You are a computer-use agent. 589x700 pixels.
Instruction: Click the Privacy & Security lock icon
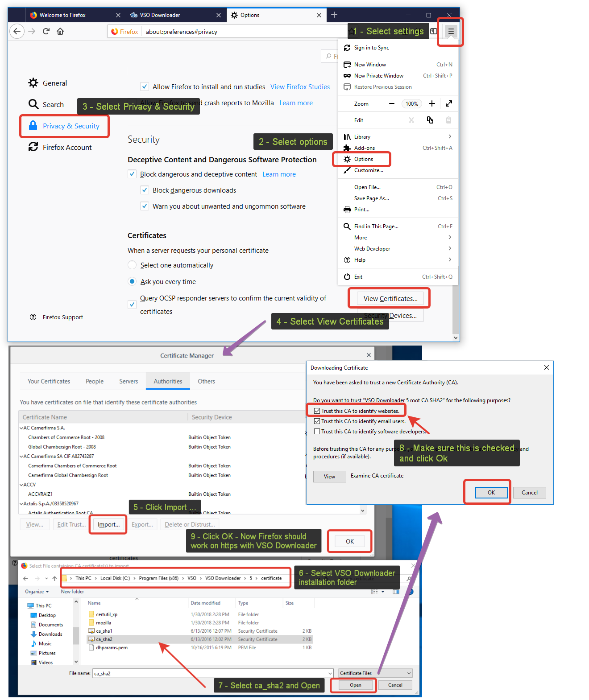pos(33,126)
